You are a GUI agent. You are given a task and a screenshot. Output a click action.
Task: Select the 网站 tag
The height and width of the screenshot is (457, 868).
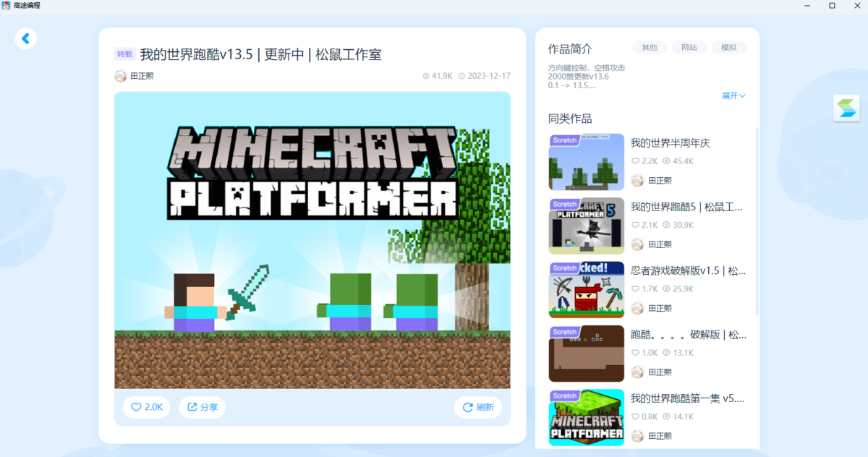tap(689, 48)
